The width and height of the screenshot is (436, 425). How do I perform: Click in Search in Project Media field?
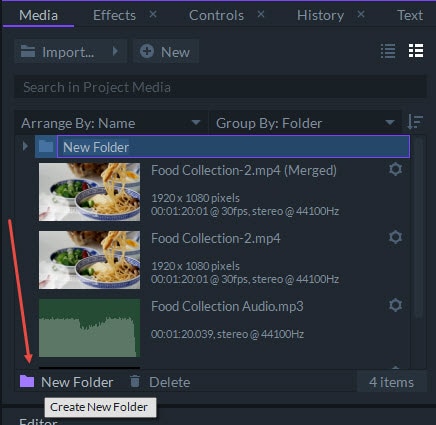click(x=220, y=87)
